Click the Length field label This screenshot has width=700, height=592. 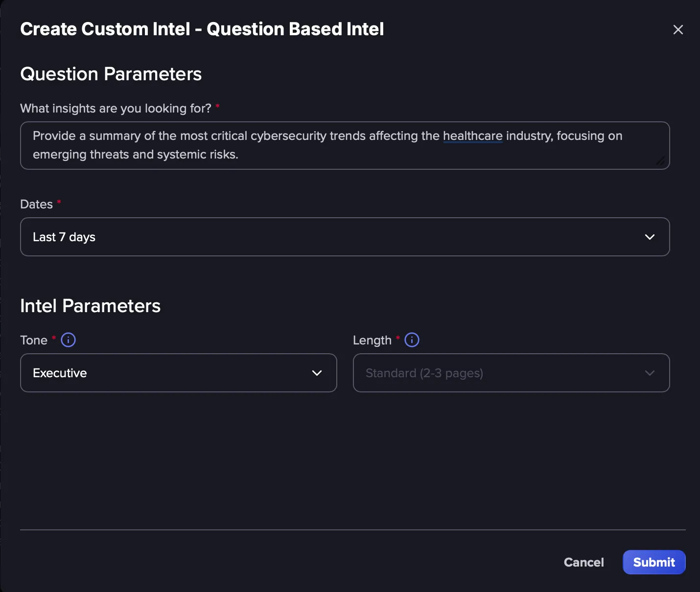point(372,340)
